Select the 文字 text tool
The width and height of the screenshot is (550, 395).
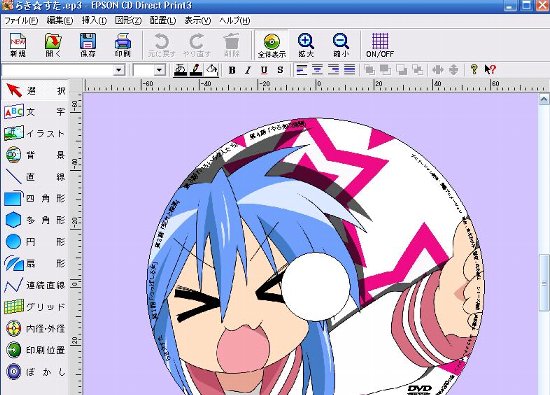tap(34, 112)
